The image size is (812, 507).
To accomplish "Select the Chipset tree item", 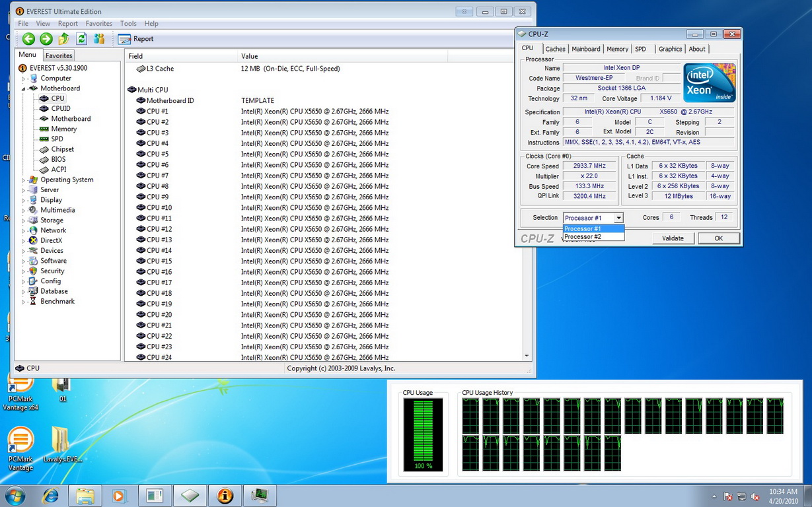I will pyautogui.click(x=62, y=149).
